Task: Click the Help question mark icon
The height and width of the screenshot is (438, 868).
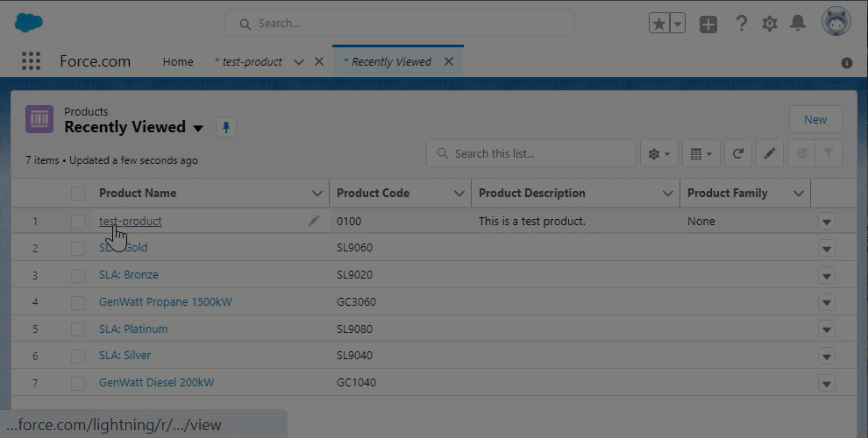Action: point(741,24)
